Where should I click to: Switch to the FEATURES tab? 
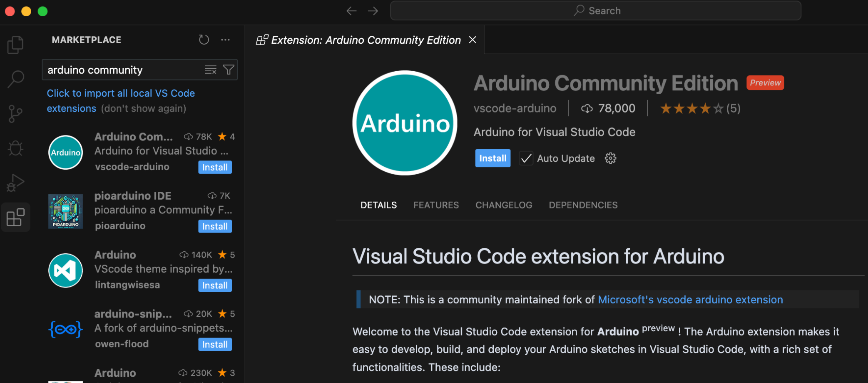436,205
